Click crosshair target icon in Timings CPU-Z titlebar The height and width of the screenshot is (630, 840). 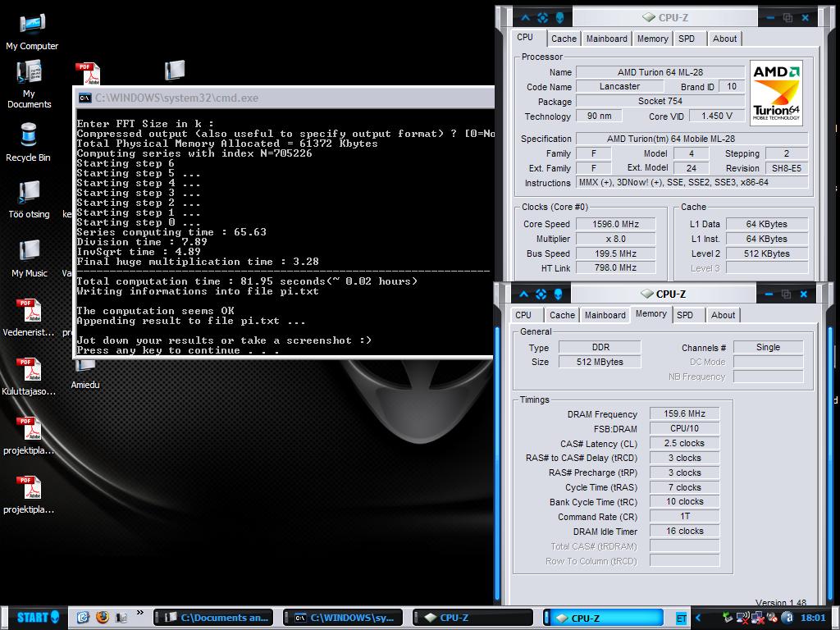pyautogui.click(x=541, y=294)
